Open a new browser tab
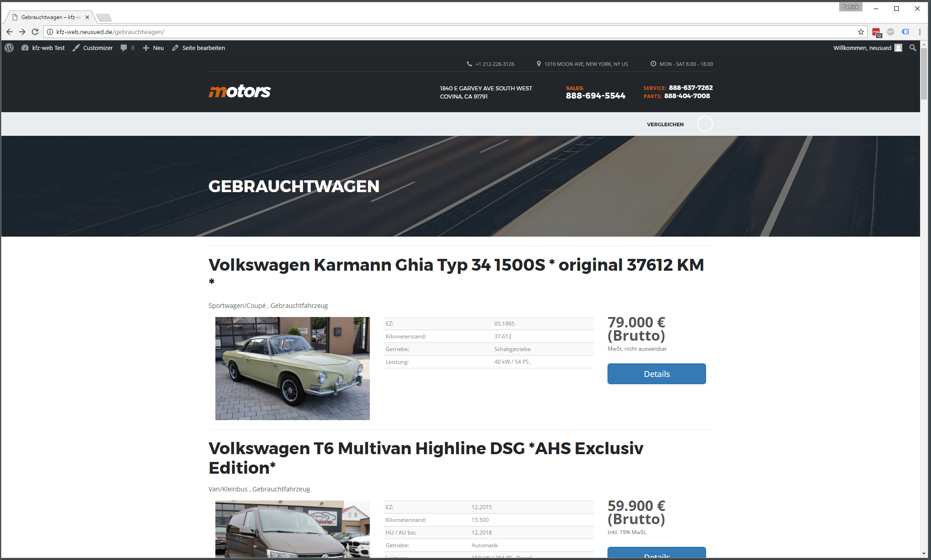931x560 pixels. [x=104, y=18]
